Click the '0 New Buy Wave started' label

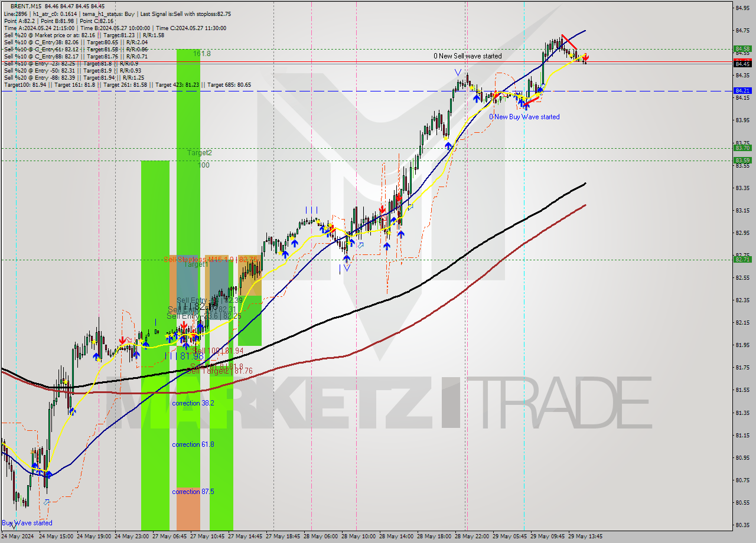tap(524, 117)
